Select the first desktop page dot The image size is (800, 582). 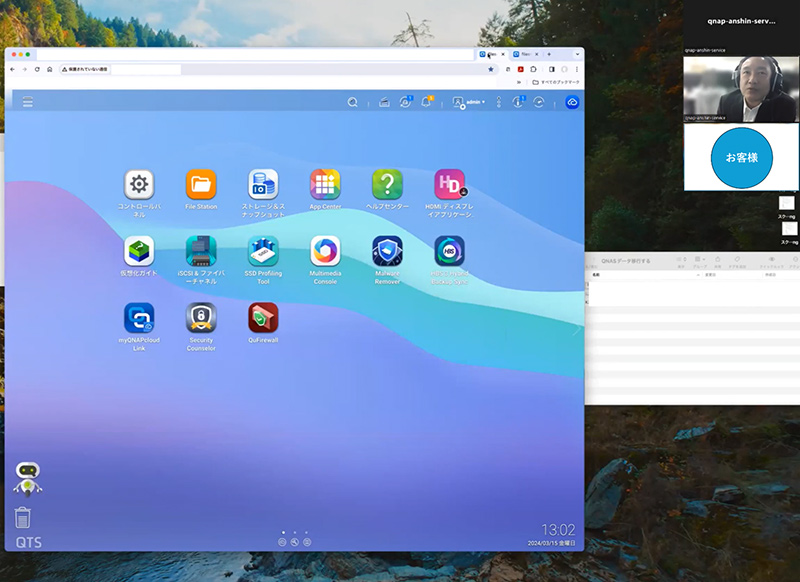[x=284, y=533]
